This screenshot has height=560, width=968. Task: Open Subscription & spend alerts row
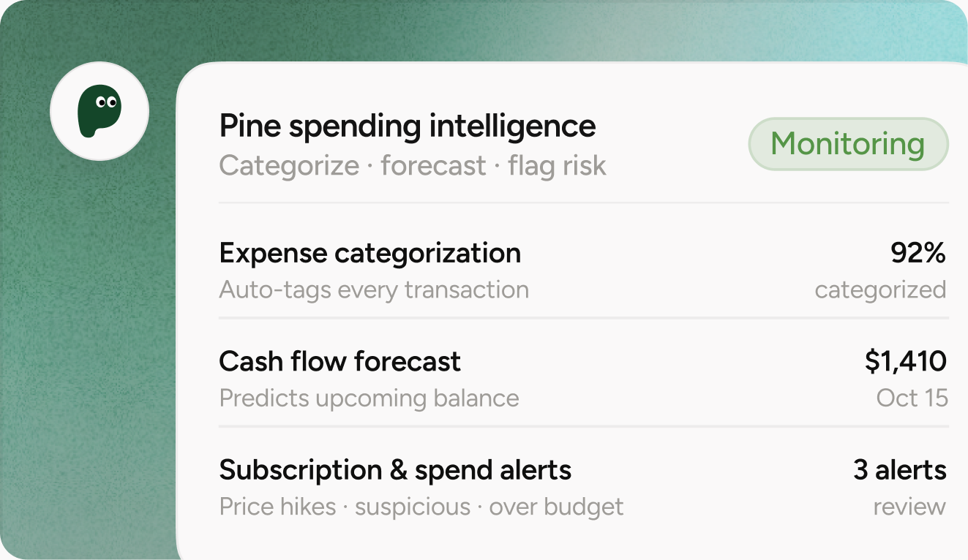click(x=583, y=487)
